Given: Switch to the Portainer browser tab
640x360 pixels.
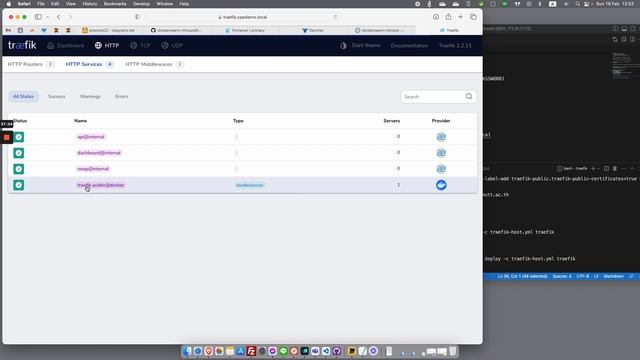Looking at the screenshot, I should tap(245, 30).
